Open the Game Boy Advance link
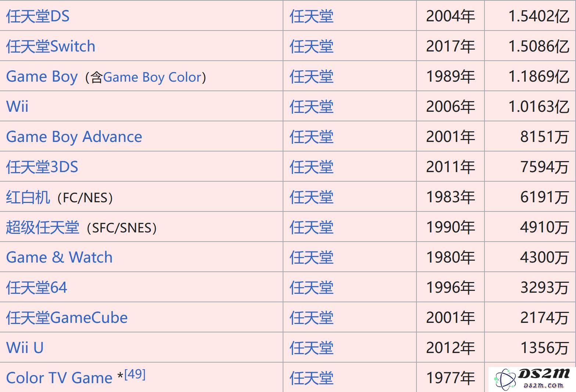This screenshot has width=576, height=392. click(x=74, y=137)
